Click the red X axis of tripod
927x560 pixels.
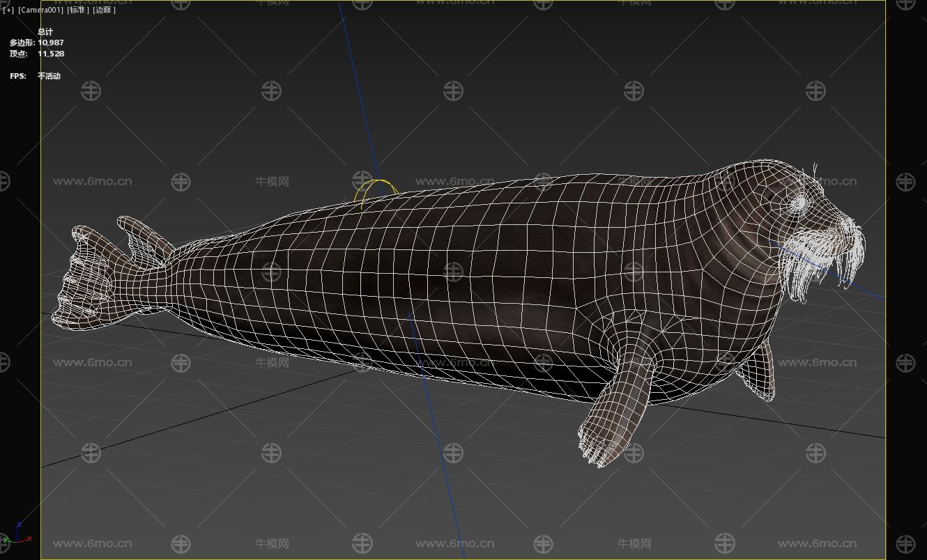pos(26,538)
